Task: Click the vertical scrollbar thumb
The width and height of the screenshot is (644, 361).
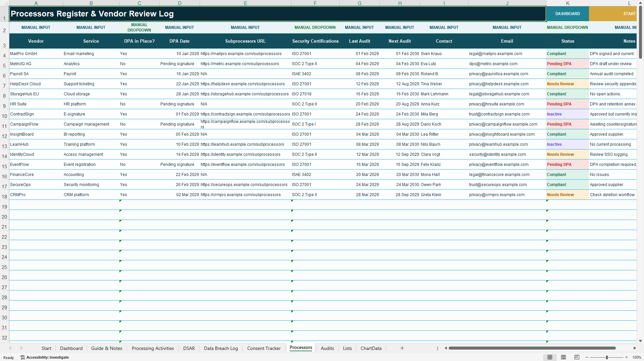Action: coord(640,32)
